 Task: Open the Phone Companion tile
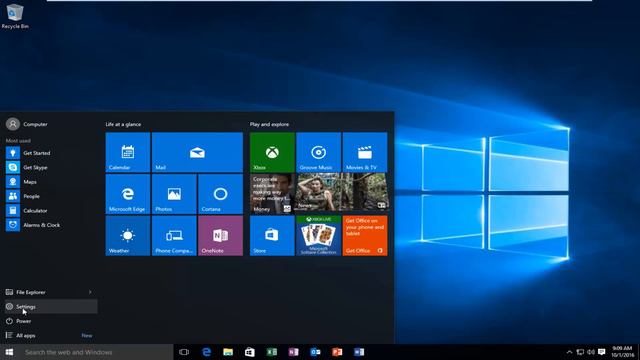click(x=174, y=236)
